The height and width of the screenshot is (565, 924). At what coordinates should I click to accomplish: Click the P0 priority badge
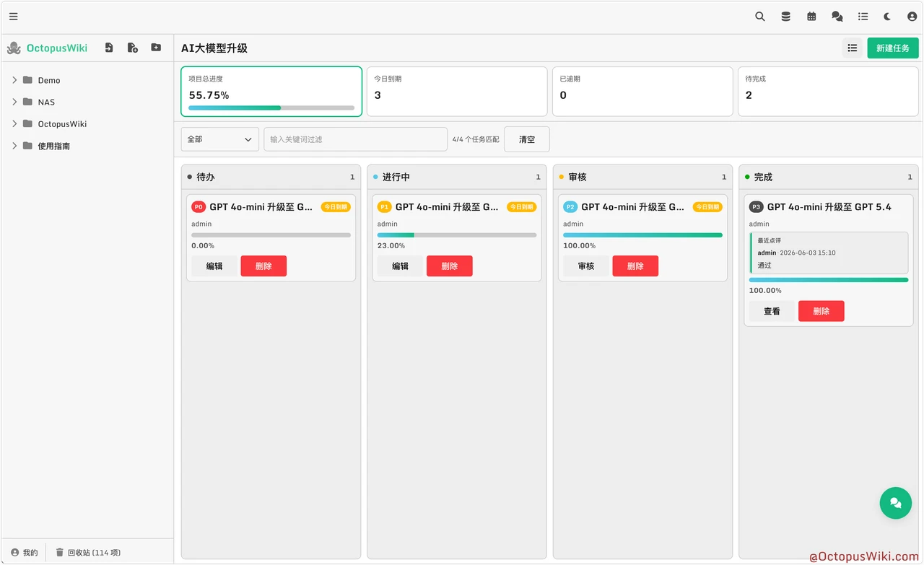[199, 207]
